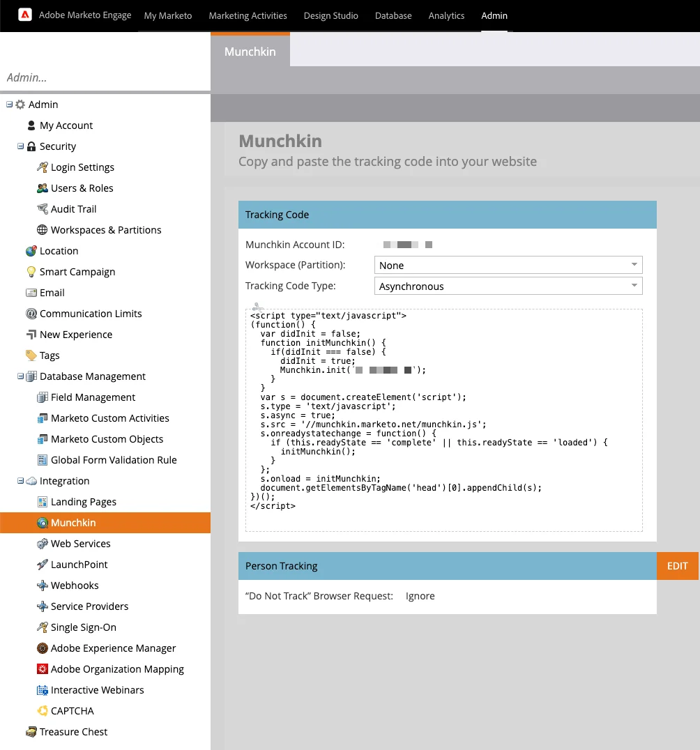700x750 pixels.
Task: Click the CAPTCHA icon
Action: point(42,711)
